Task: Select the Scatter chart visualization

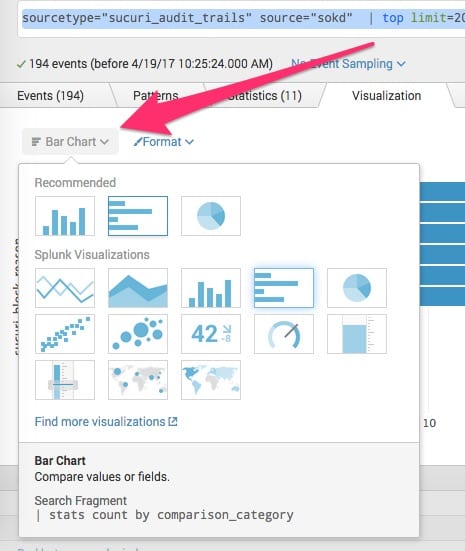Action: pos(65,334)
